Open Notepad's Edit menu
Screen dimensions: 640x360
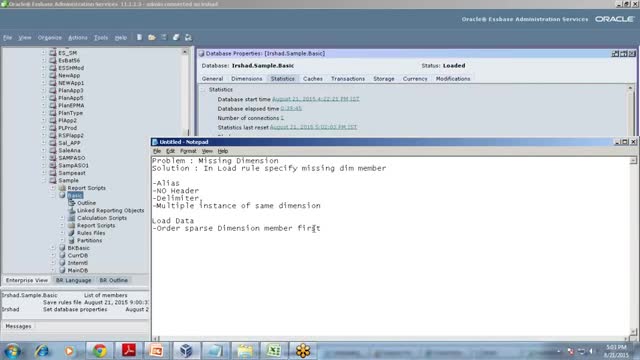point(170,151)
